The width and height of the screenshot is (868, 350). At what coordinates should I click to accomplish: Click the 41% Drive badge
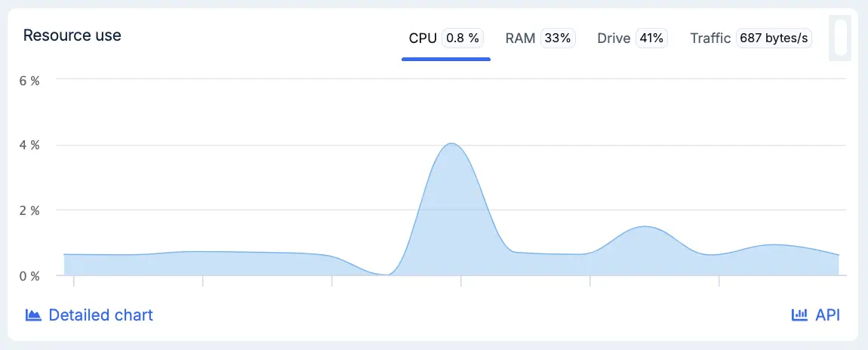coord(651,38)
